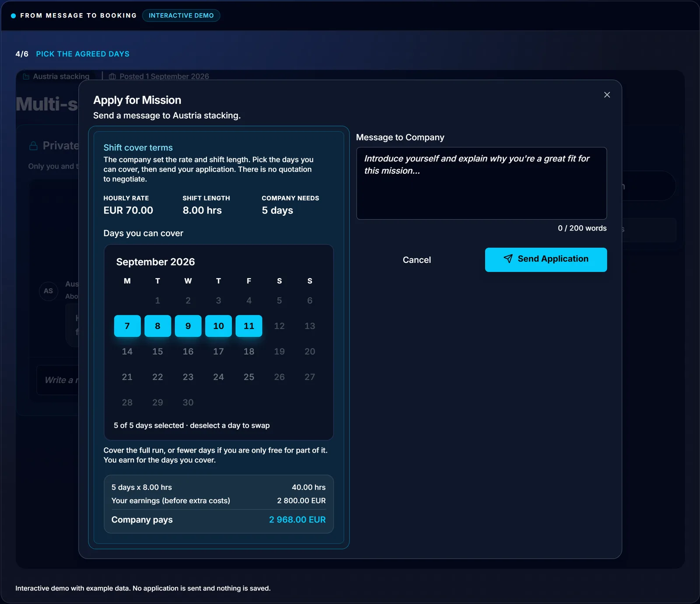
Task: Close the Apply for Mission dialog
Action: point(607,95)
